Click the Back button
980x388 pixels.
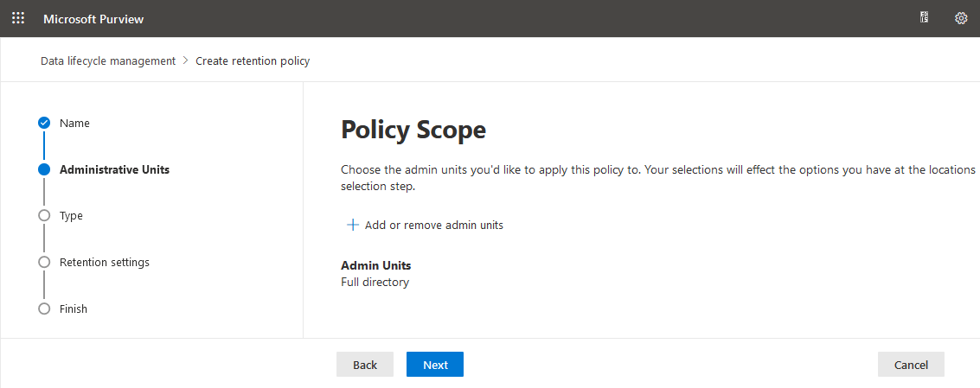pos(365,365)
